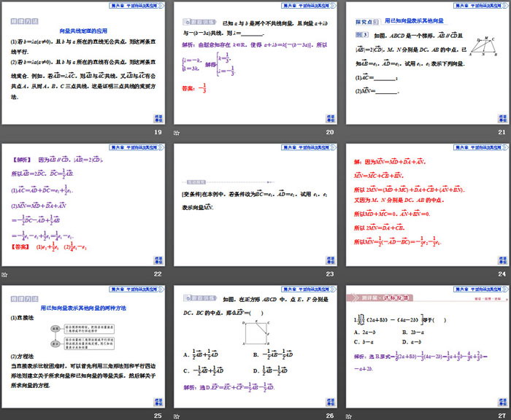Click the blue corner icon on slide 21
This screenshot has width=511, height=420.
pyautogui.click(x=502, y=119)
